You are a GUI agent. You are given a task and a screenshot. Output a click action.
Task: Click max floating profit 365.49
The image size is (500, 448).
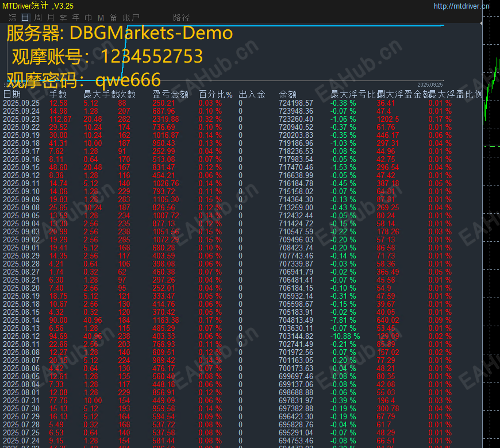388,272
